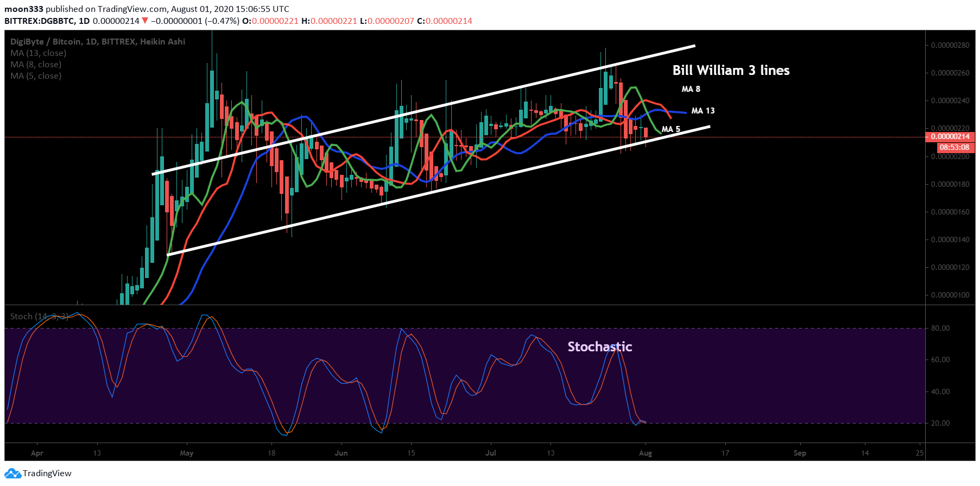Screen dimensions: 980x486
Task: Click the 20.00 stochastic axis label
Action: (940, 423)
